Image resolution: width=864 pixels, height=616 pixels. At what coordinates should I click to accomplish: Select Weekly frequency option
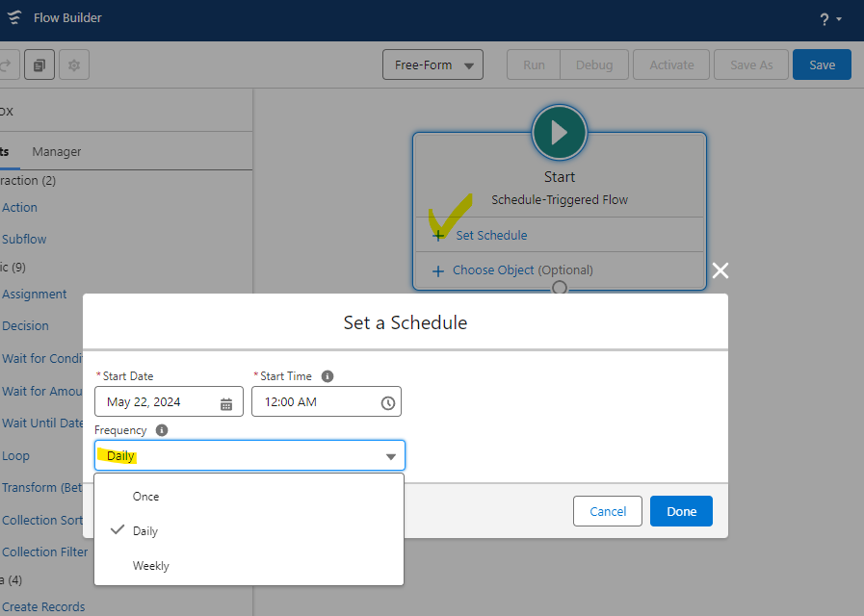pos(249,565)
